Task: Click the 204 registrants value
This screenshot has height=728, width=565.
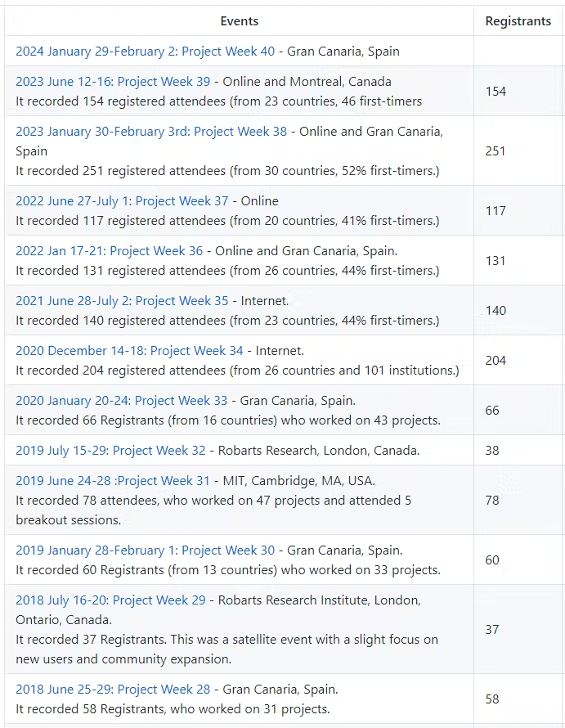Action: click(495, 360)
